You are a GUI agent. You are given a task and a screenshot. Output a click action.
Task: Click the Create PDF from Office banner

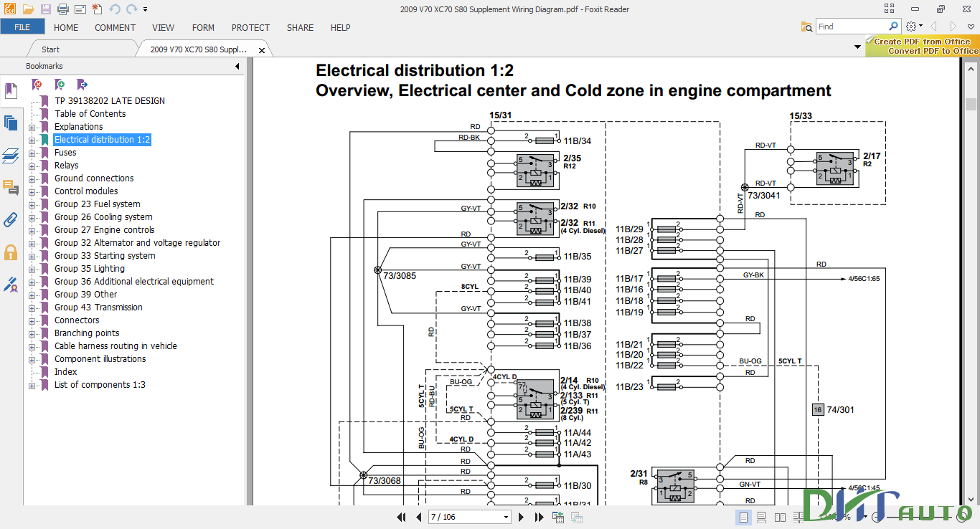pyautogui.click(x=922, y=47)
